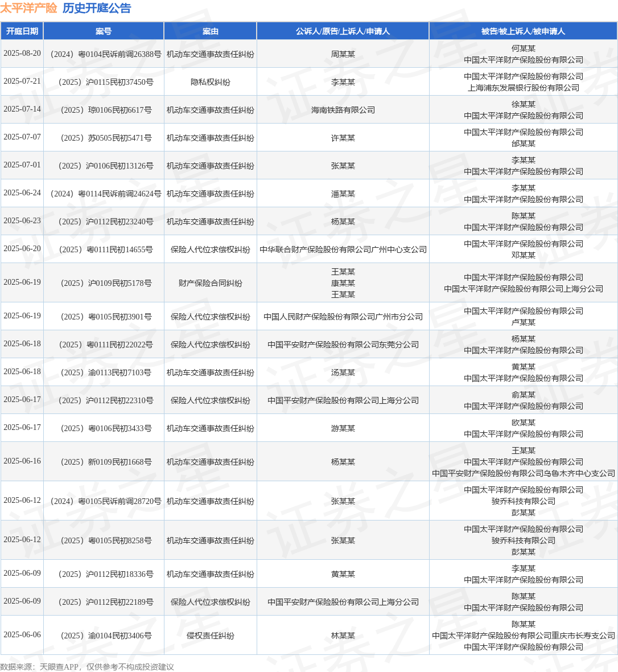Click the 财产保险合同纠纷 cause cell
618x672 pixels.
pos(211,283)
